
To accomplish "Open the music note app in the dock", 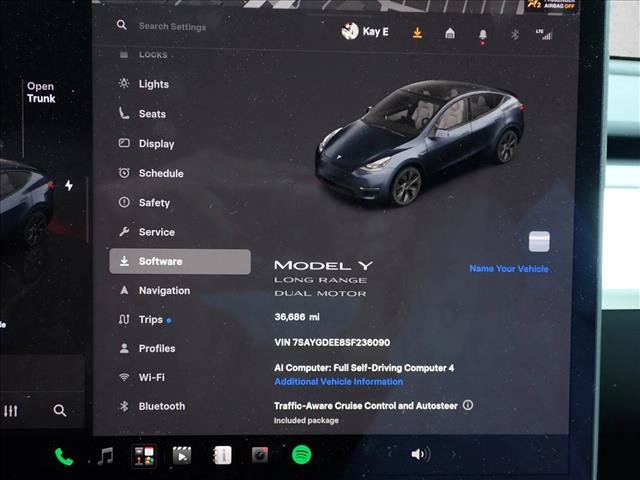I will [106, 456].
